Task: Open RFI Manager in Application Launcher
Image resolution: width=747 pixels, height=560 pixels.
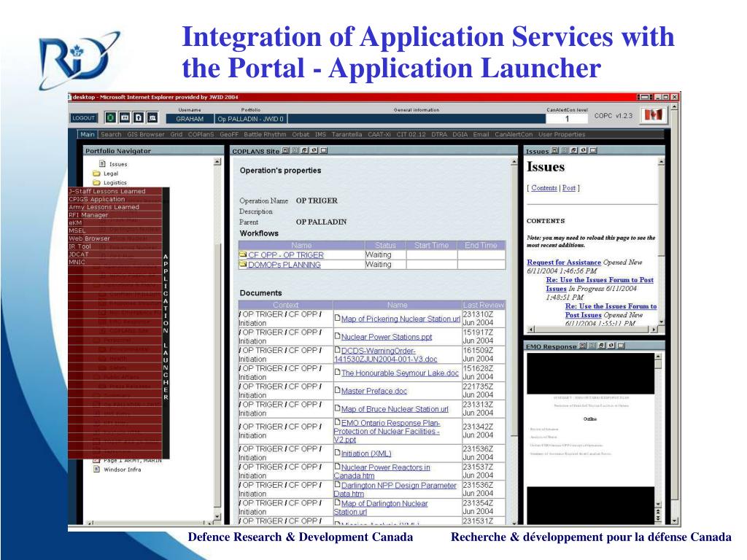Action: (115, 215)
